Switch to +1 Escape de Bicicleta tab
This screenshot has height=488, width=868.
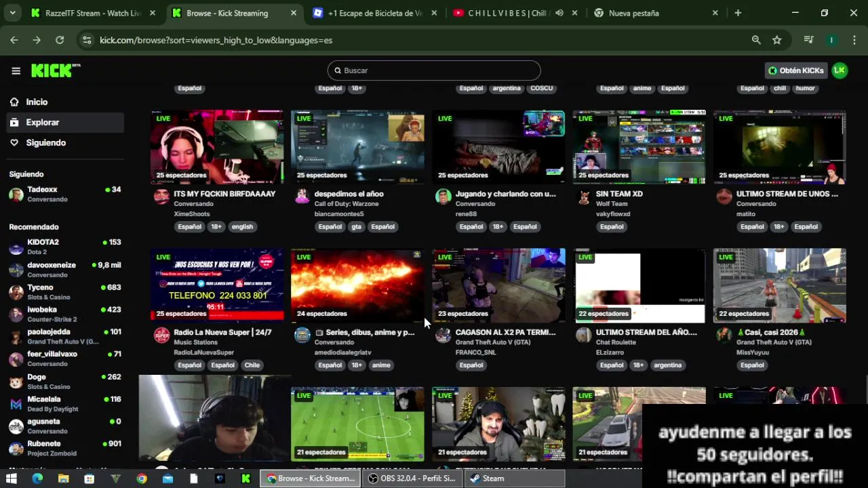coord(375,13)
